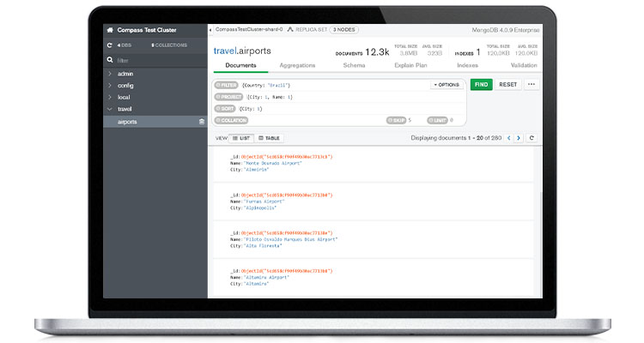Click the RESET query button

[x=508, y=85]
